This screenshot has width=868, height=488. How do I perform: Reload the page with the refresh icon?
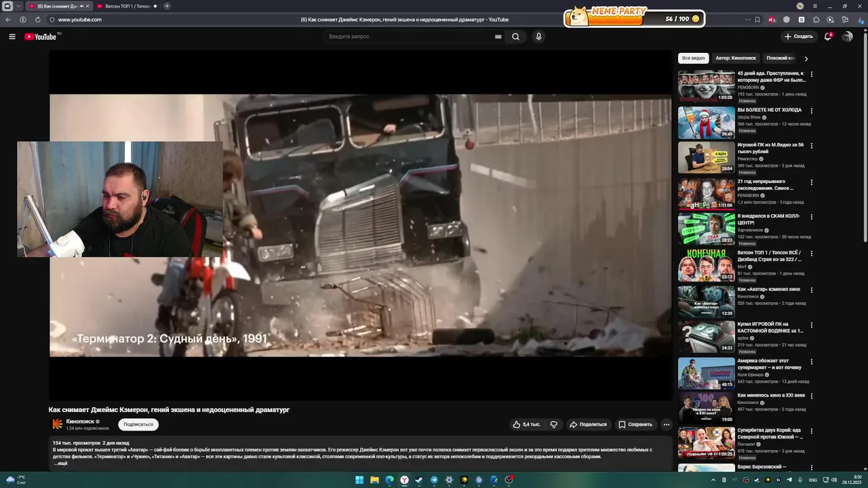37,20
